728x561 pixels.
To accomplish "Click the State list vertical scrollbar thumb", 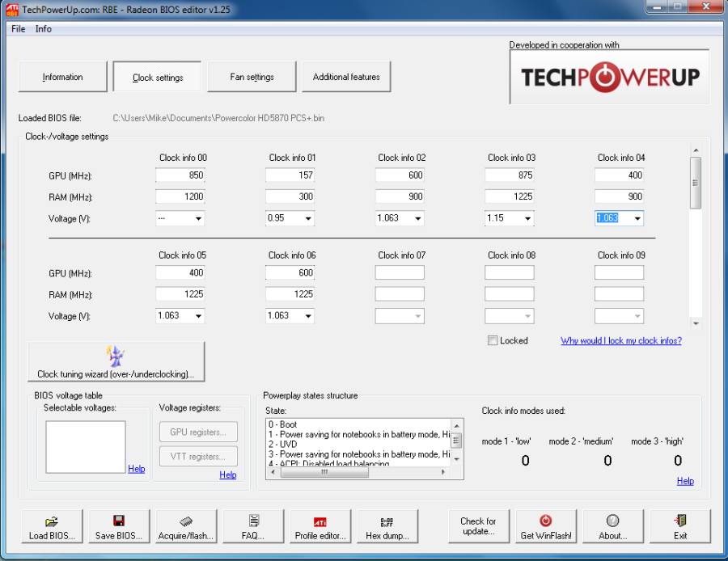I will tap(456, 440).
